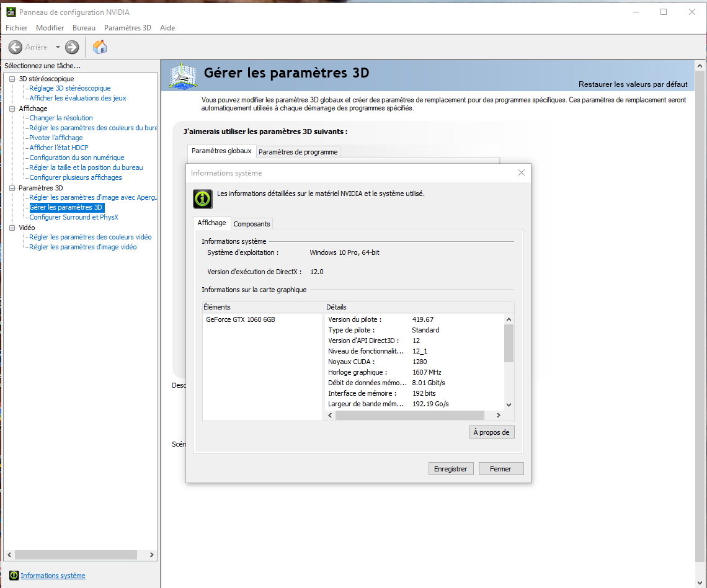This screenshot has width=707, height=588.
Task: Click the Horloge graphique 1607 MHz row
Action: tap(414, 372)
